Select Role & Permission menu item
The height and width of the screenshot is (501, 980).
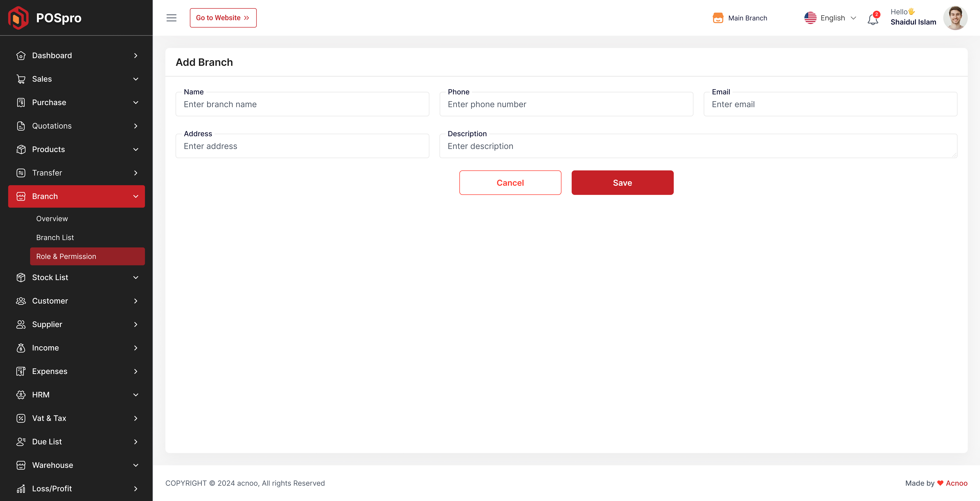(x=66, y=257)
